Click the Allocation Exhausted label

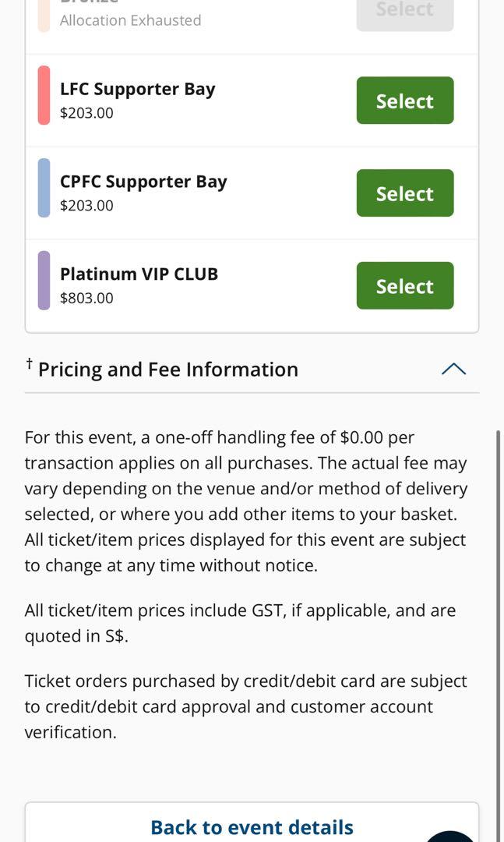pos(129,22)
